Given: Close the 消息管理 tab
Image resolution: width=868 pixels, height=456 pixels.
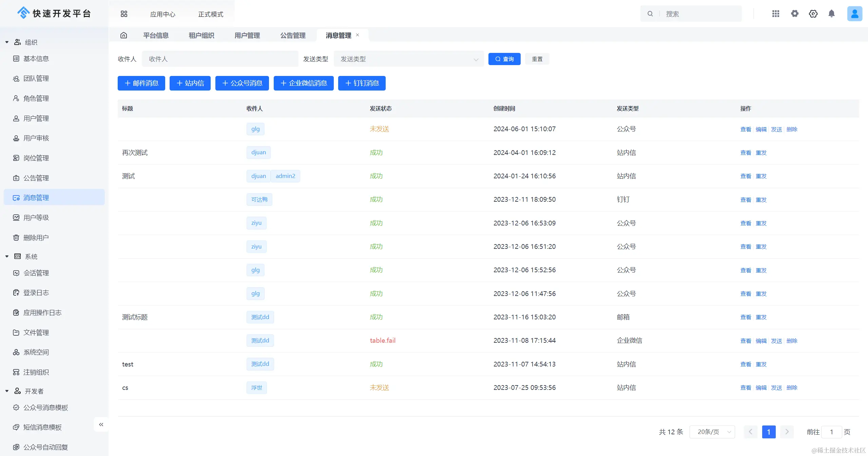Looking at the screenshot, I should pyautogui.click(x=358, y=35).
